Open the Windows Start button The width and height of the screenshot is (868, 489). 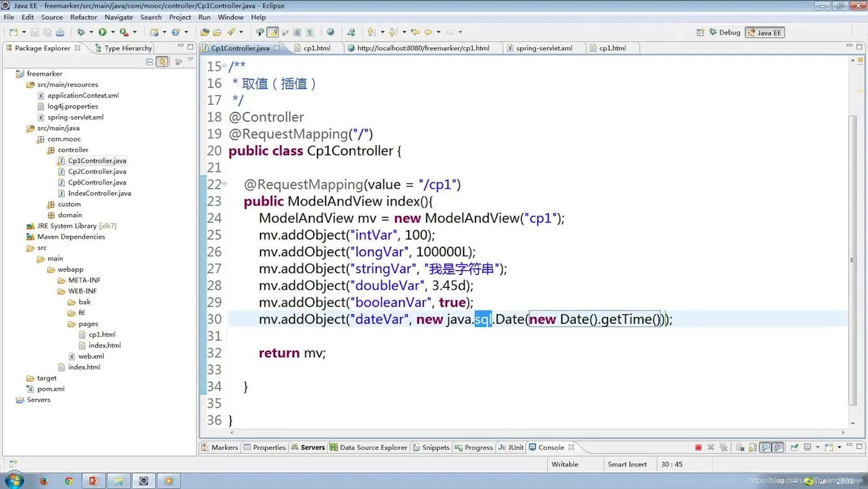[x=14, y=480]
